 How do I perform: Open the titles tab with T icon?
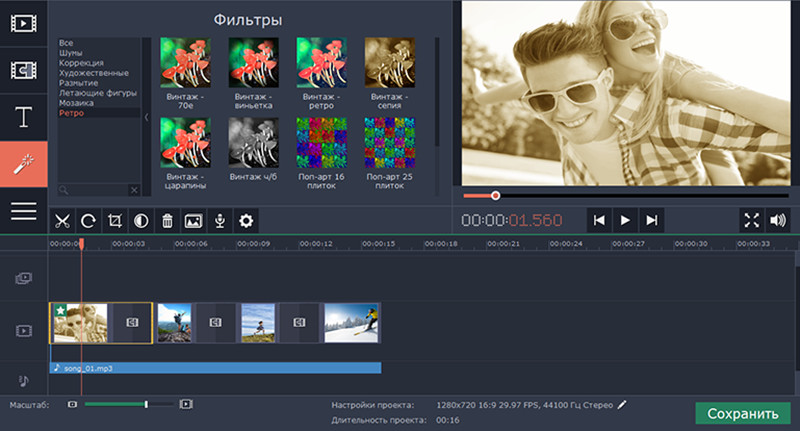coord(24,117)
